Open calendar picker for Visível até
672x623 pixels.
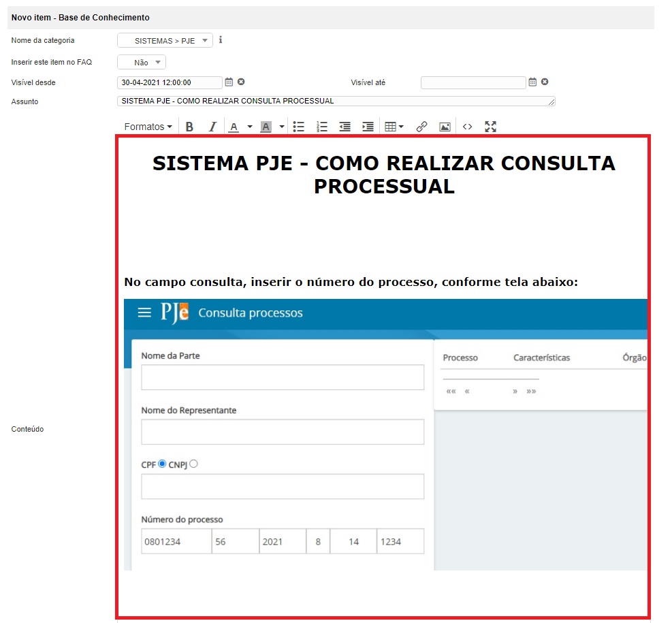(x=532, y=82)
